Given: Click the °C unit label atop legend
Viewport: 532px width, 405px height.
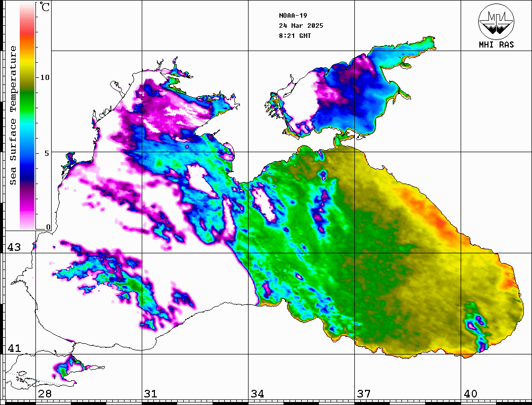Looking at the screenshot, I should click(x=45, y=7).
